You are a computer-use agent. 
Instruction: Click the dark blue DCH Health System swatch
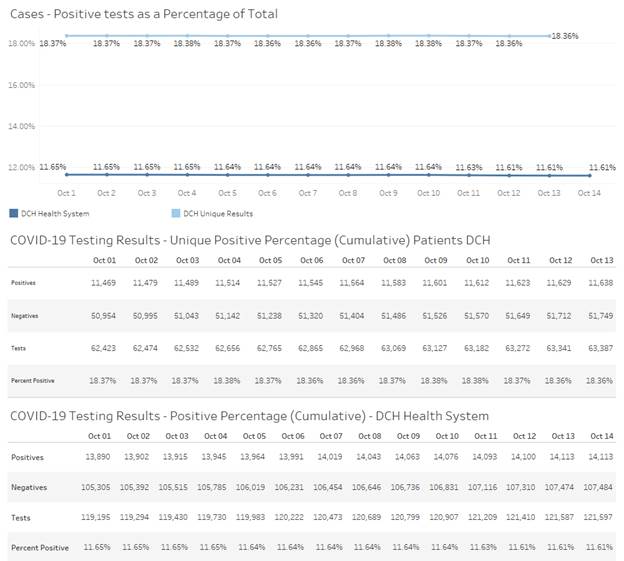tap(14, 213)
